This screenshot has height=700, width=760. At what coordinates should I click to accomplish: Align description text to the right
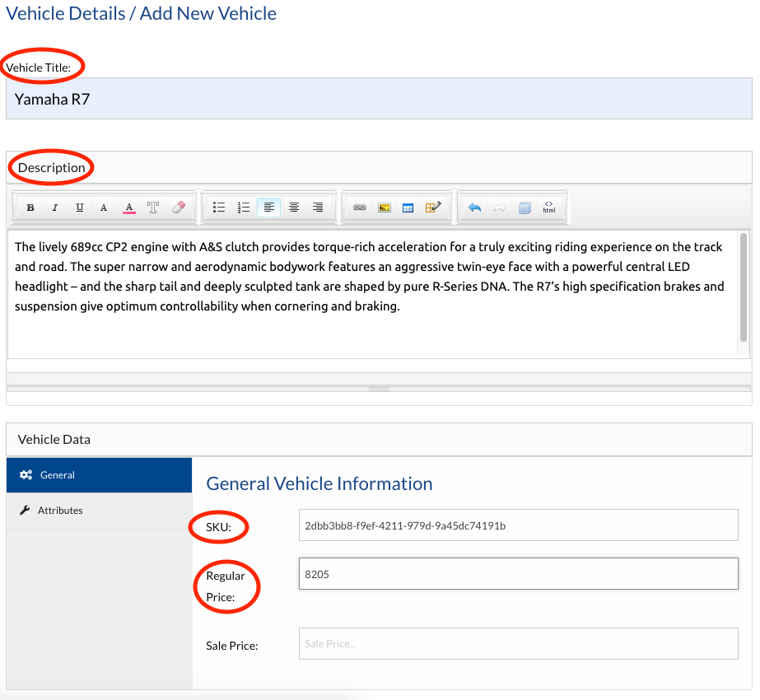point(318,208)
